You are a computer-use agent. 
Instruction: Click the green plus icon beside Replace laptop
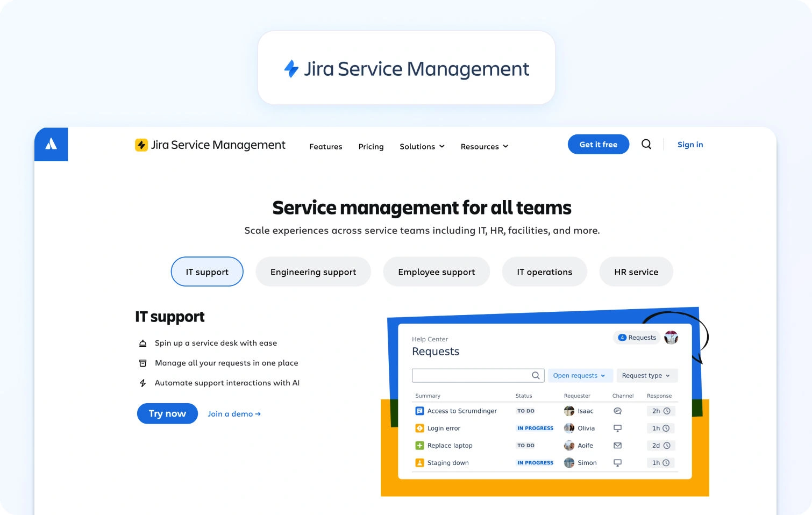pyautogui.click(x=419, y=445)
